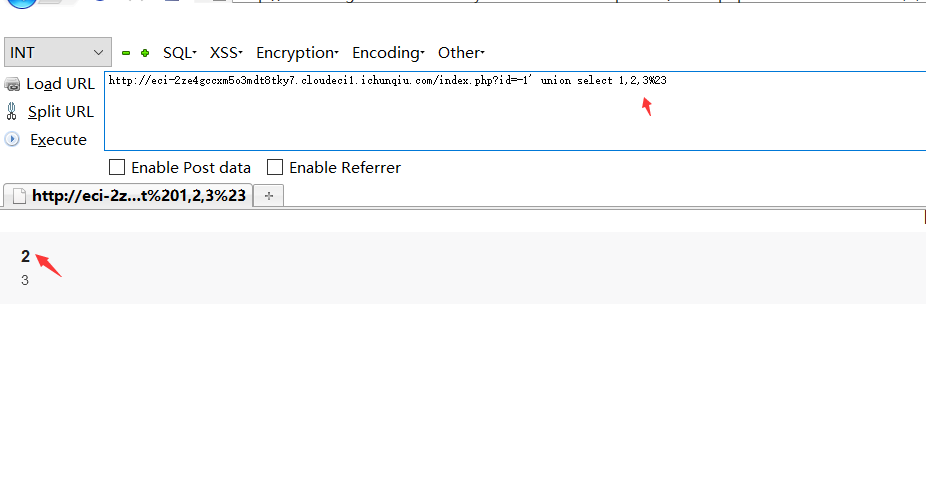Open the Encryption menu

297,53
